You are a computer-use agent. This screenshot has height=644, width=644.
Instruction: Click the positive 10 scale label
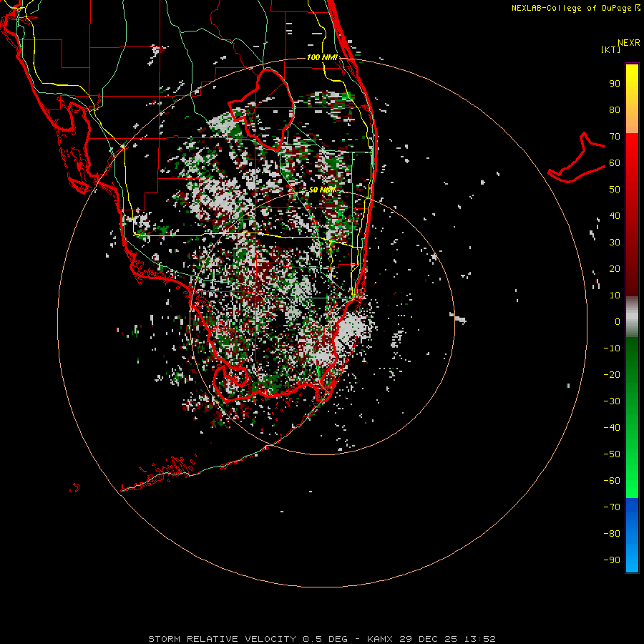[615, 296]
